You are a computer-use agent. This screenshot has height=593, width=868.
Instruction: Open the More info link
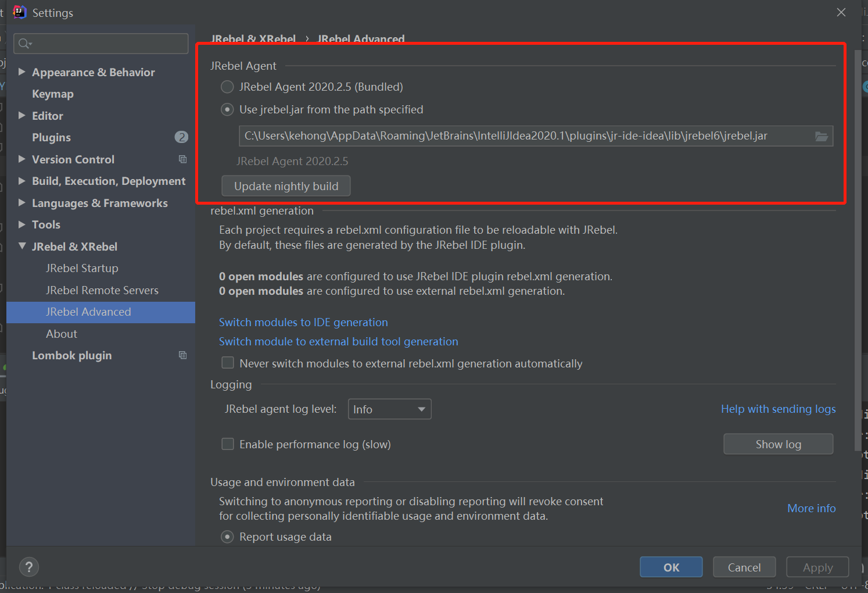(x=812, y=508)
